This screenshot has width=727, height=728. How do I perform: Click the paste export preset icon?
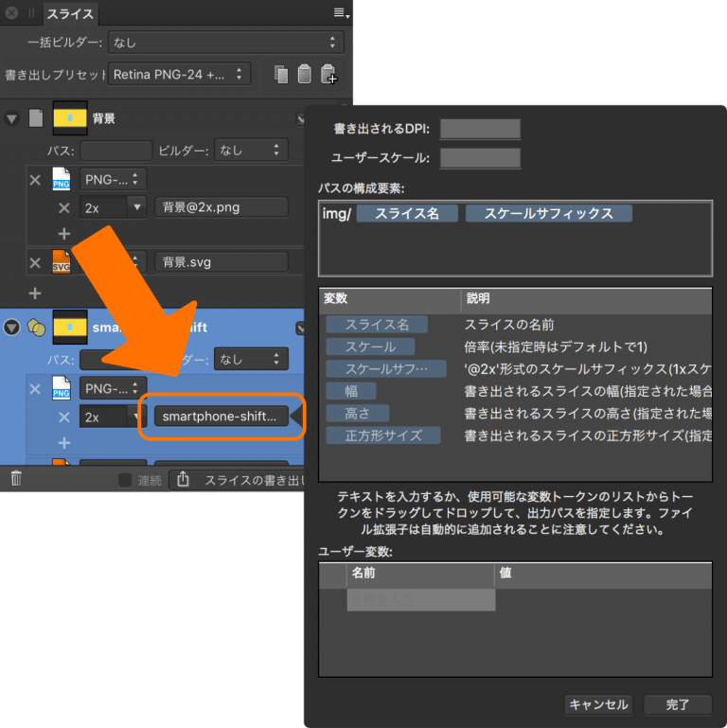[305, 74]
